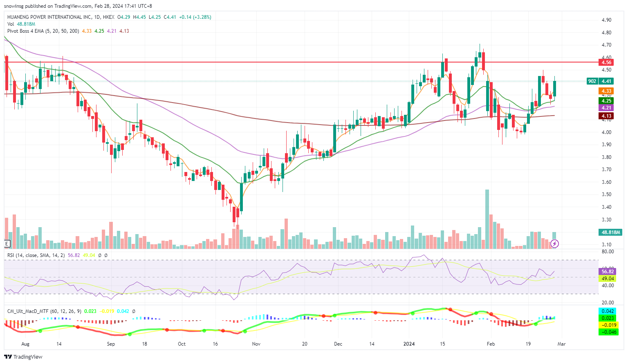Click the 3.10 price axis label
The height and width of the screenshot is (364, 628).
tap(606, 245)
